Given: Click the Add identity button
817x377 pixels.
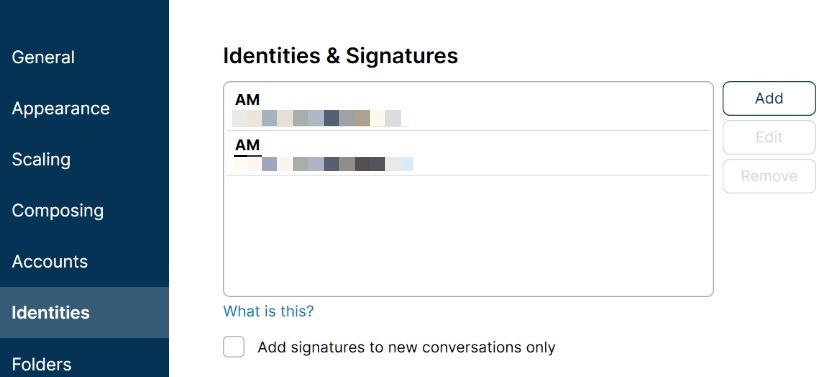Looking at the screenshot, I should pyautogui.click(x=769, y=98).
